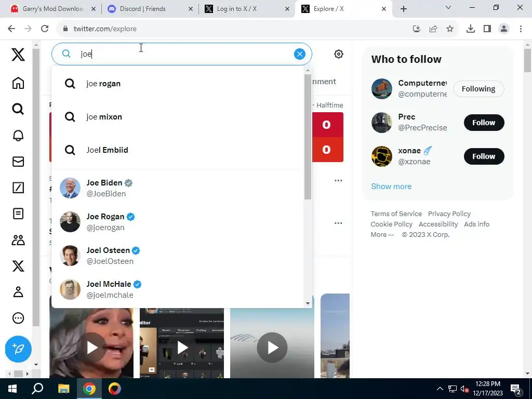
Task: Open Communities people icon
Action: click(18, 240)
